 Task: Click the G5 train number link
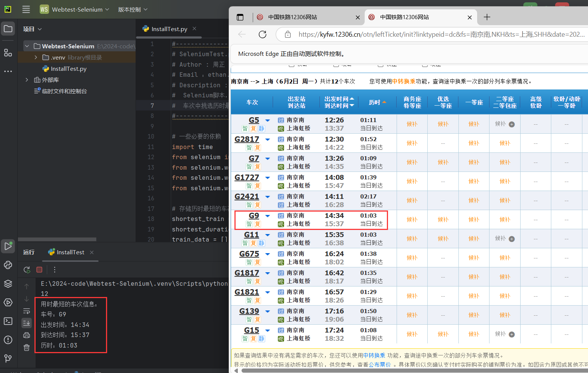[x=254, y=120]
